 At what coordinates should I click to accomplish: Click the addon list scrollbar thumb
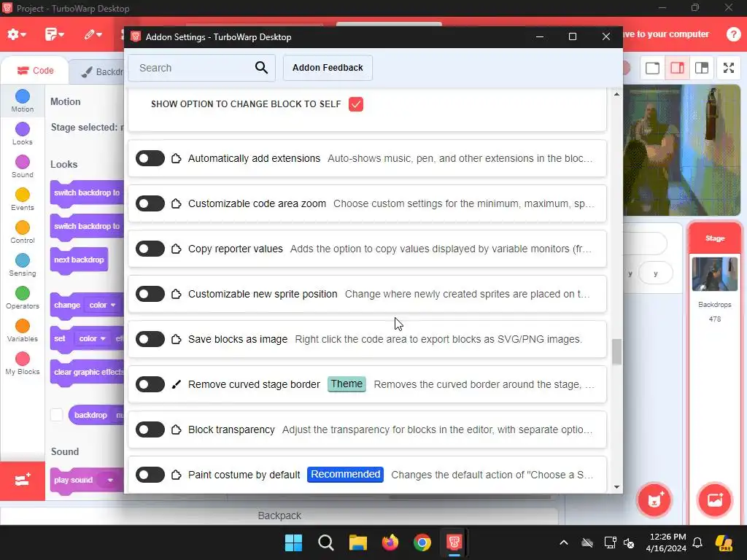point(617,351)
